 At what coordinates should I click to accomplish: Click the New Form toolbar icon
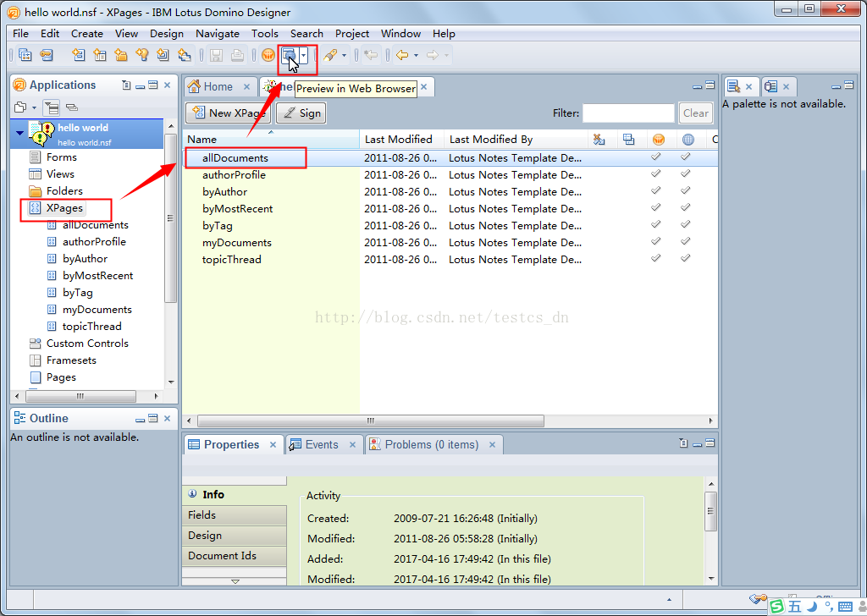79,55
